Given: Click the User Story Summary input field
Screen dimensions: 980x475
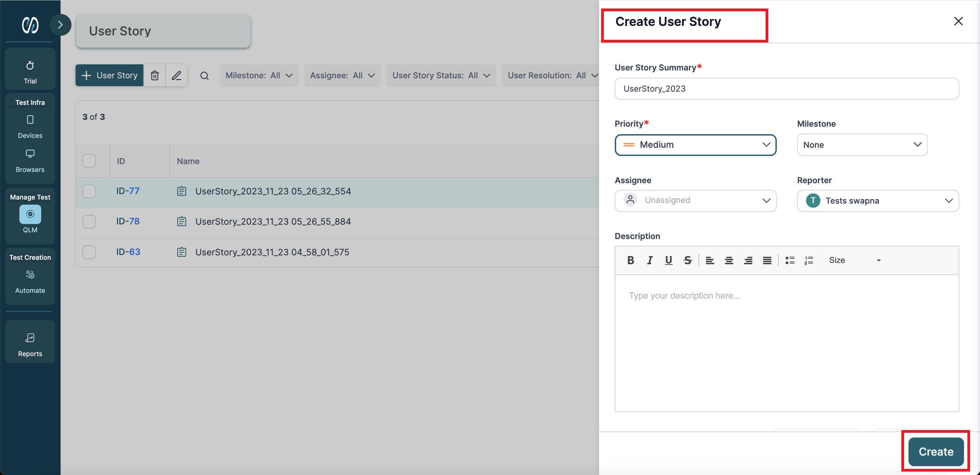Looking at the screenshot, I should (786, 89).
